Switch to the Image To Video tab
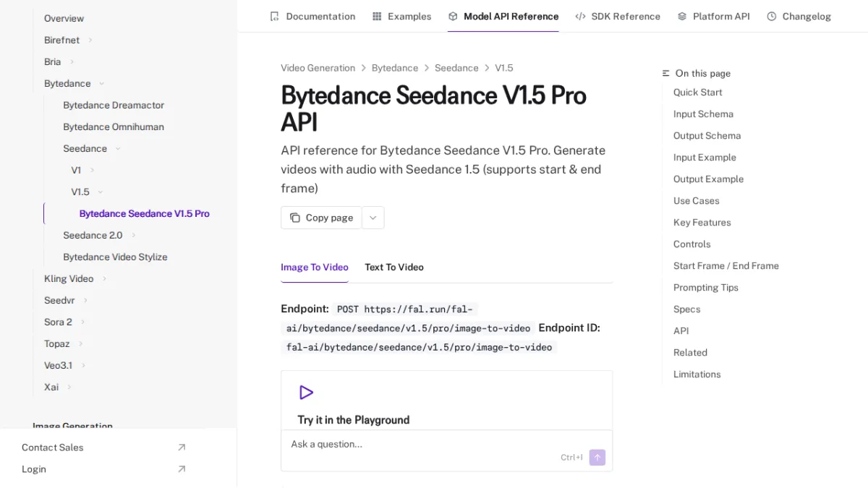The image size is (868, 488). 315,267
